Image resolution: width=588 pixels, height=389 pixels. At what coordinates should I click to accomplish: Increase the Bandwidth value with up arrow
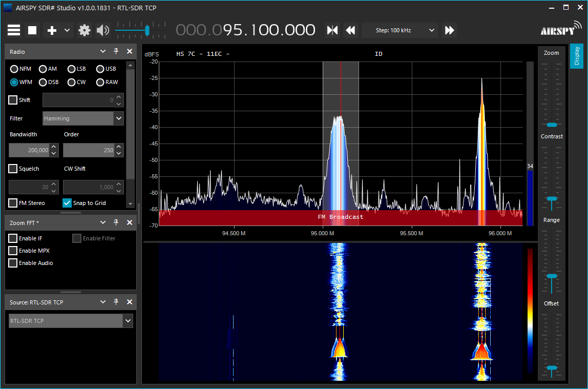coord(54,147)
